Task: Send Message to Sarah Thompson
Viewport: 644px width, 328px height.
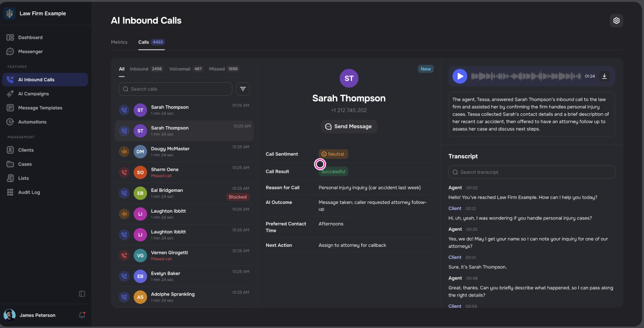Action: (x=349, y=126)
